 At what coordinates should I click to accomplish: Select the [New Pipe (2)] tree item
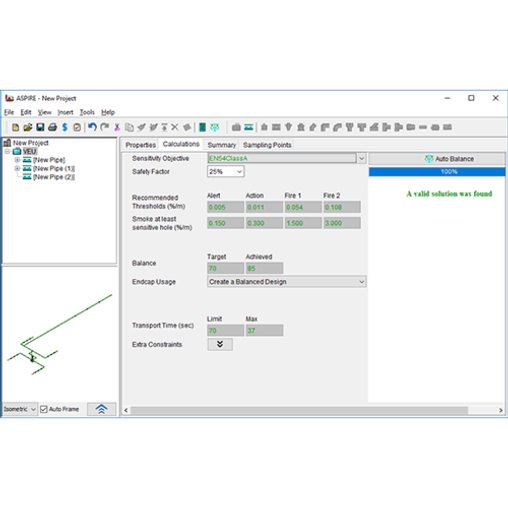pyautogui.click(x=54, y=177)
